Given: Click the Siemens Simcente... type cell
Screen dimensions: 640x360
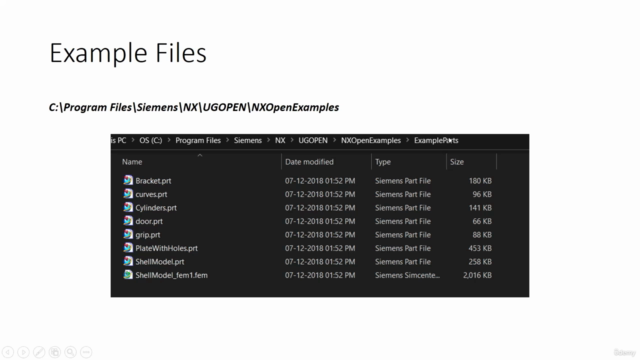Looking at the screenshot, I should coord(407,275).
